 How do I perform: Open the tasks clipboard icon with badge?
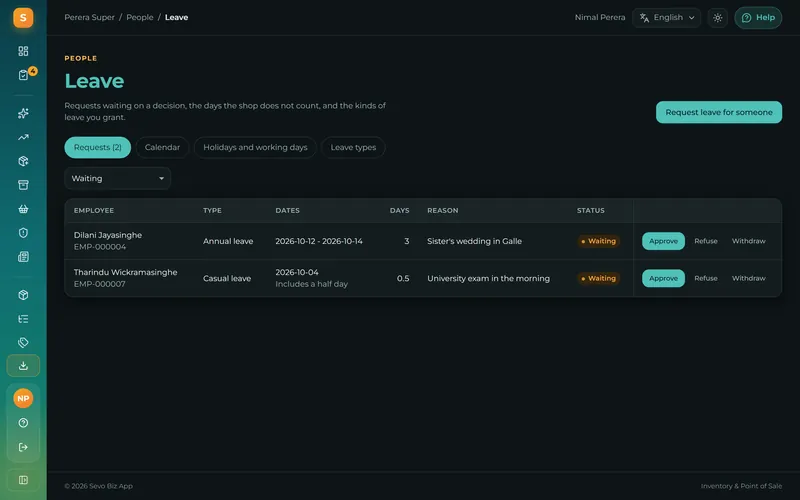[x=23, y=75]
